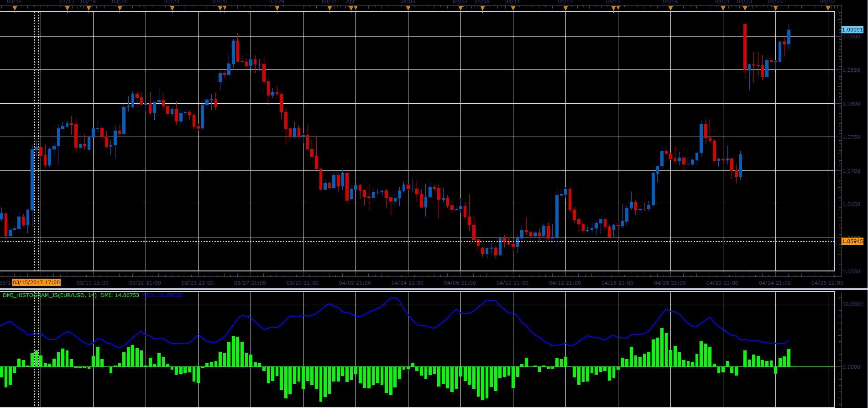Screen dimensions: 868x408
Task: Click the orange marker under 04/23
Action: coord(745,8)
